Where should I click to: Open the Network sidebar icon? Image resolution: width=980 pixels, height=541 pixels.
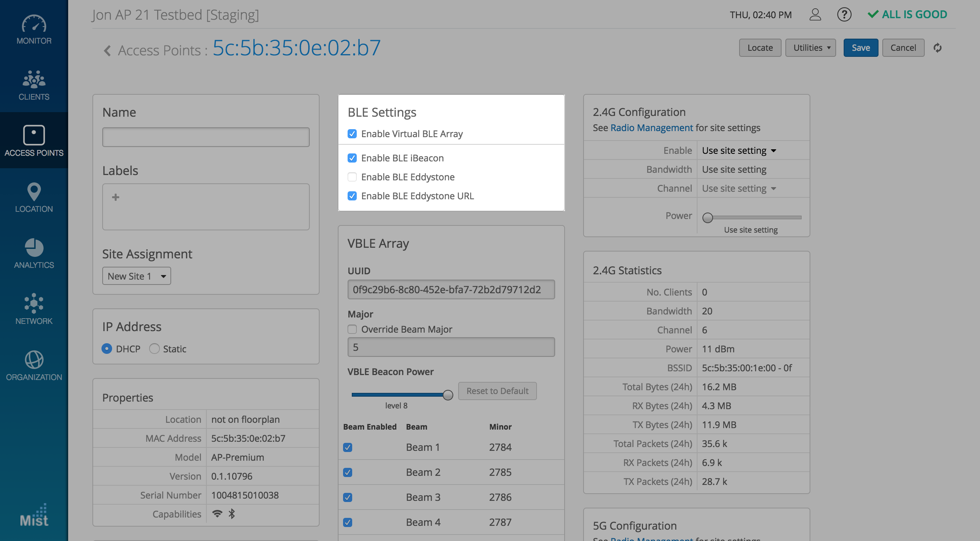34,303
